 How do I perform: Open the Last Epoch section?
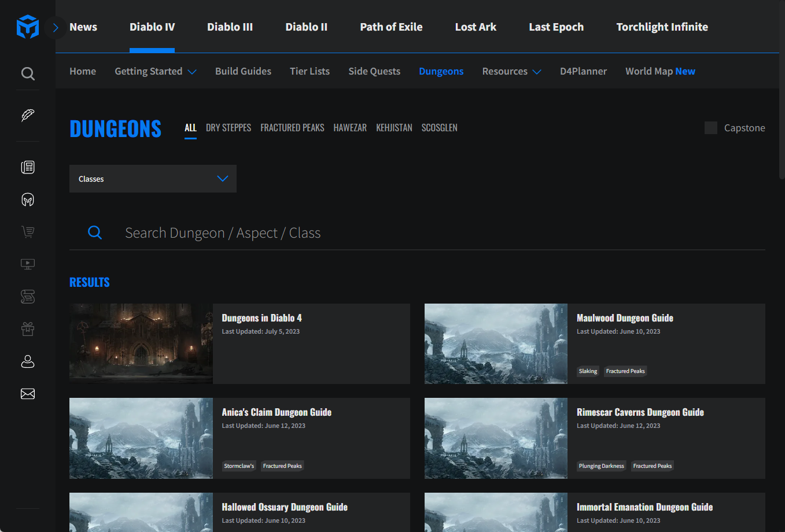point(556,27)
